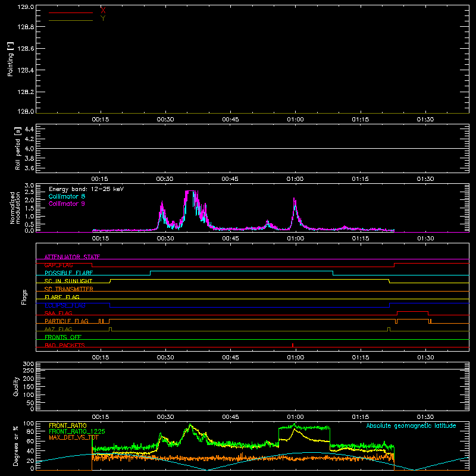Click the BAD_PACKETS flag label
Screen dimensions: 476x476
[x=65, y=345]
